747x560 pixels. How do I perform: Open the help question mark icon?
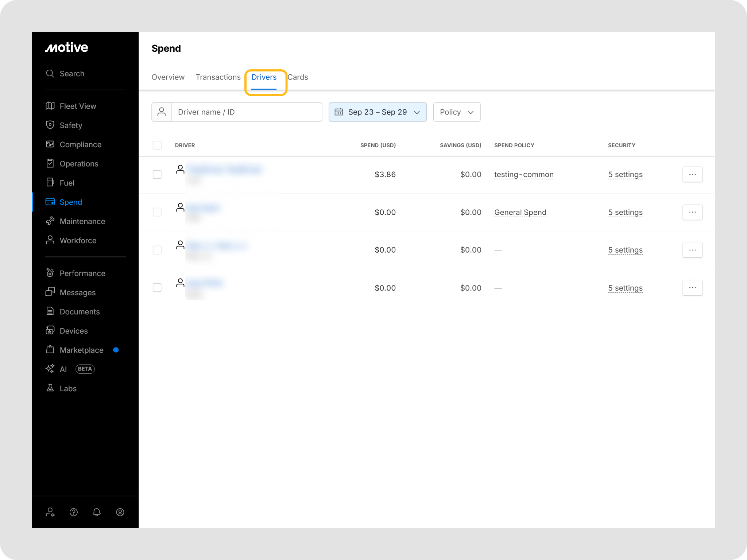click(x=74, y=512)
